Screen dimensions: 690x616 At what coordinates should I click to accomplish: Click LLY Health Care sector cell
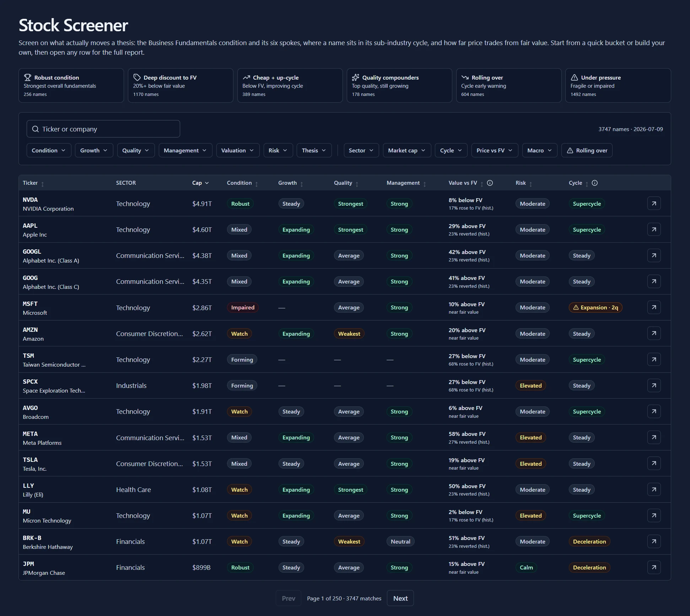coord(133,490)
